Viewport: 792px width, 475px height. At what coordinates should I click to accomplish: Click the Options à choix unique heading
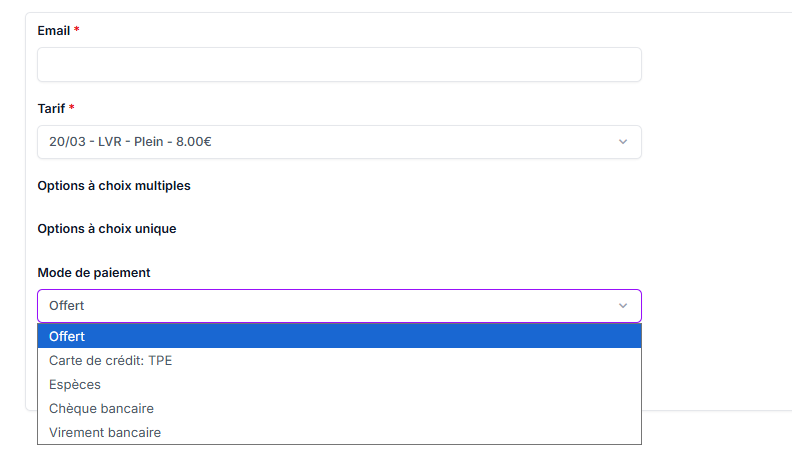pos(107,229)
